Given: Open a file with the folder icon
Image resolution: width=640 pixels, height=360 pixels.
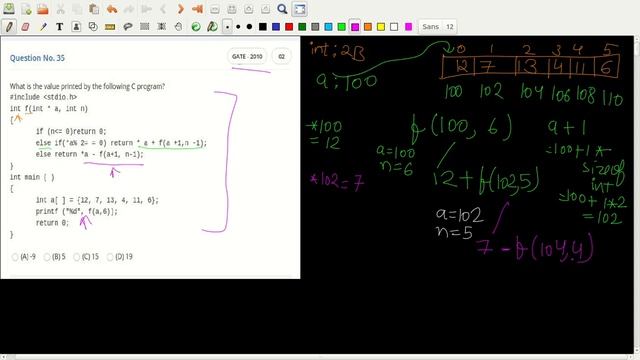Looking at the screenshot, I should (42, 9).
